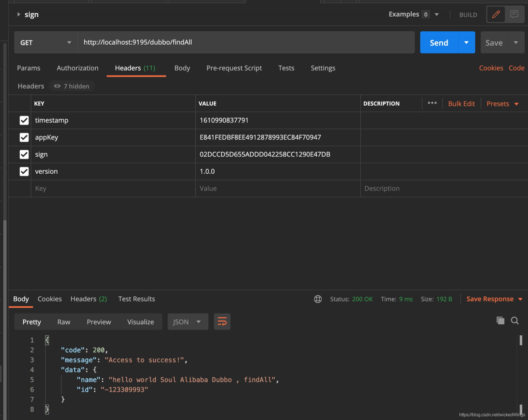Viewport: 528px width, 420px height.
Task: Open the Save button dropdown arrow
Action: coord(516,42)
